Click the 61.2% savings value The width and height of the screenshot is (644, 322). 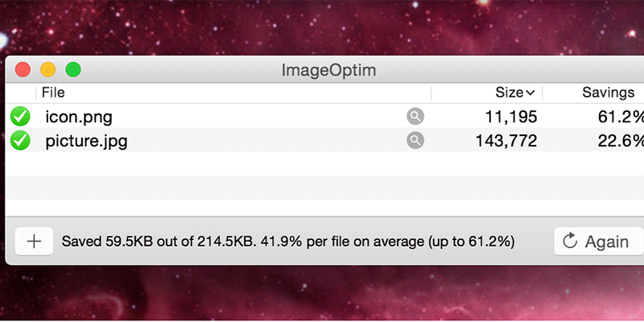621,117
